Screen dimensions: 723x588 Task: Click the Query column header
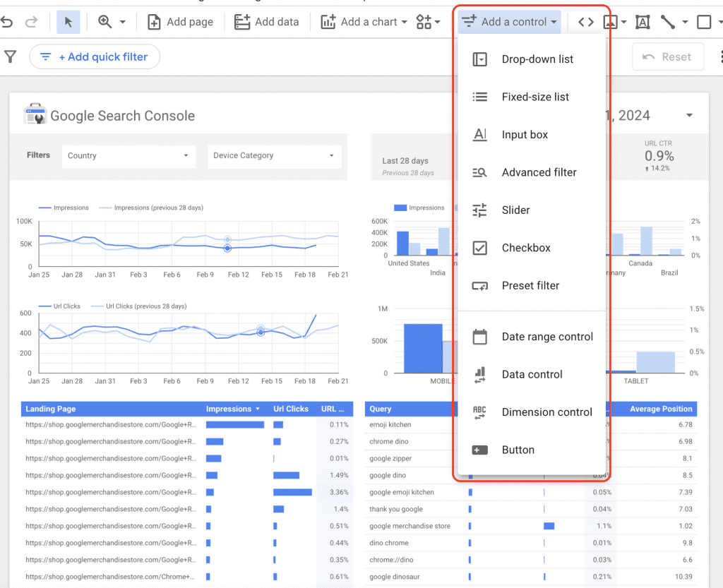381,409
